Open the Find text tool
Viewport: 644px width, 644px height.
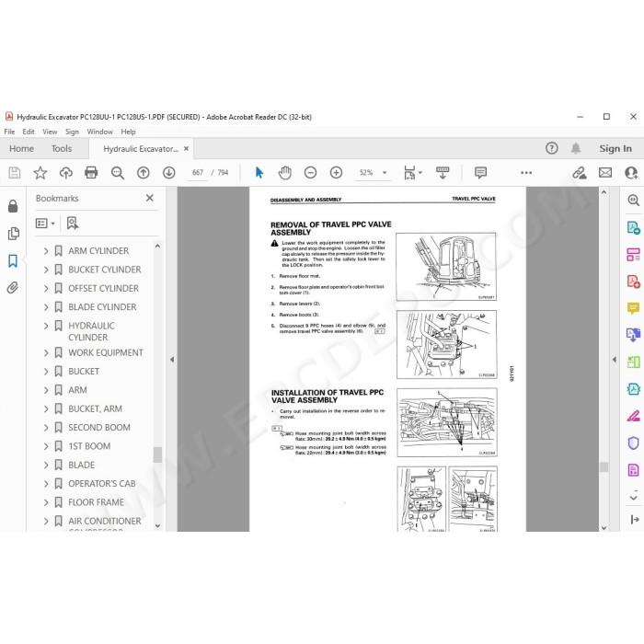(118, 173)
